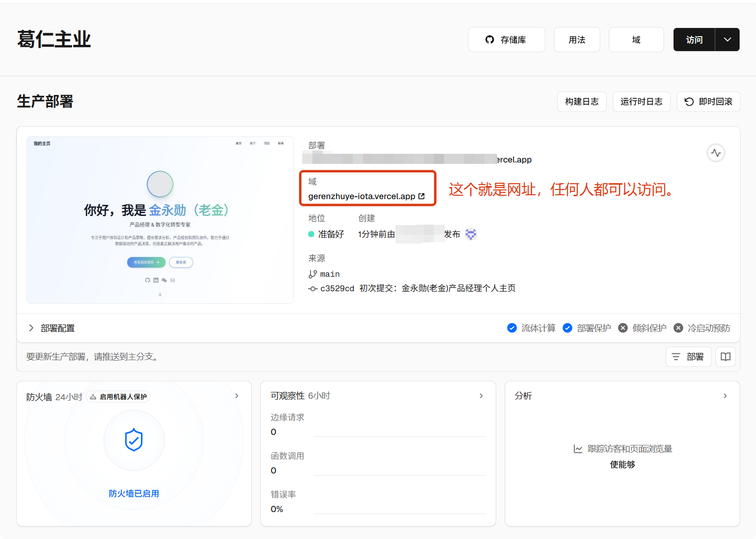Click the green 准备好 ready status
756x539 pixels.
326,234
